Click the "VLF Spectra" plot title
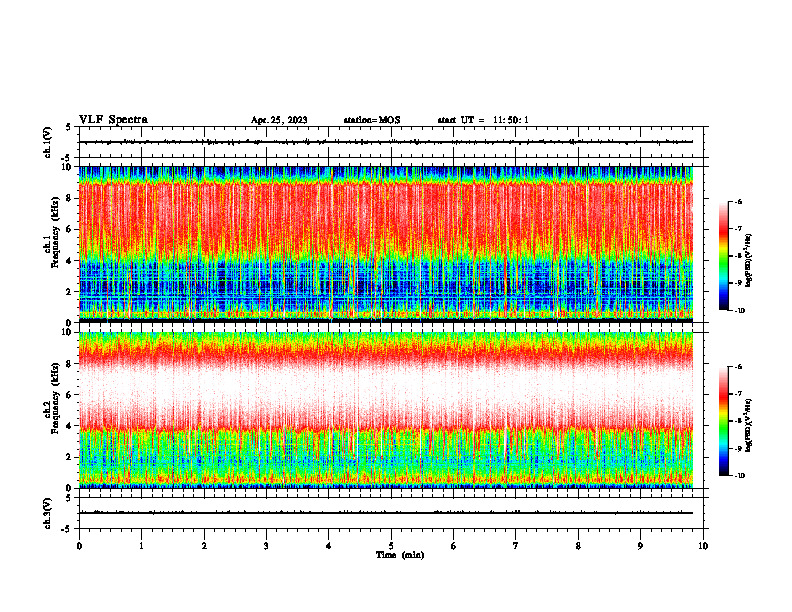The width and height of the screenshot is (792, 612). point(113,120)
